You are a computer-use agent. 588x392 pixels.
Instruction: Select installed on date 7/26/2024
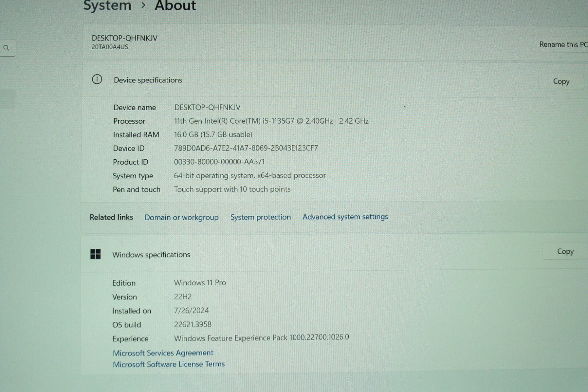(x=191, y=310)
